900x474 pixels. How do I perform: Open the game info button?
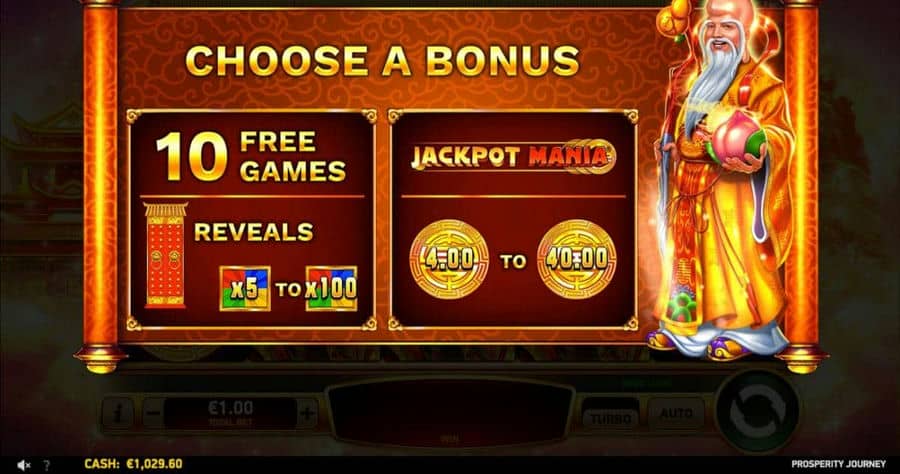point(118,413)
